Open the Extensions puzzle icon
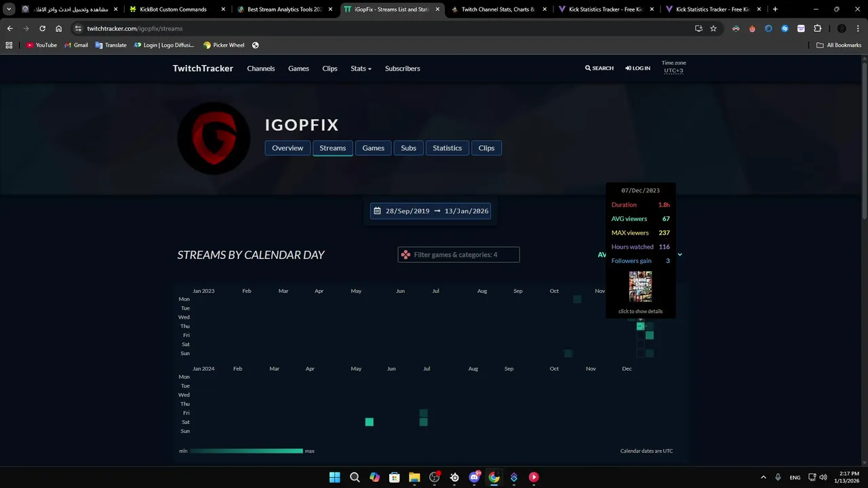868x488 pixels. (817, 28)
